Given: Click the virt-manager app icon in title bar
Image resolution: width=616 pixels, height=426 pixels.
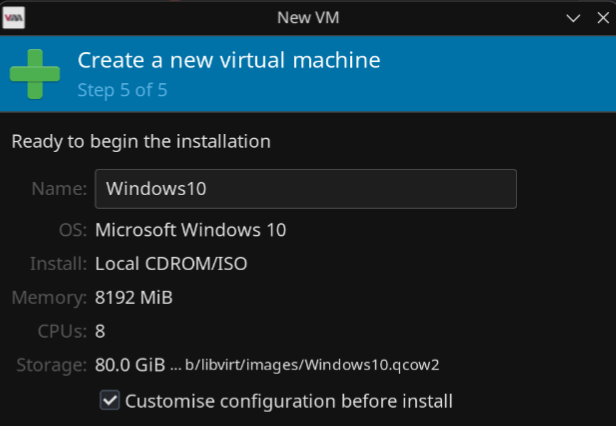Looking at the screenshot, I should (x=14, y=18).
